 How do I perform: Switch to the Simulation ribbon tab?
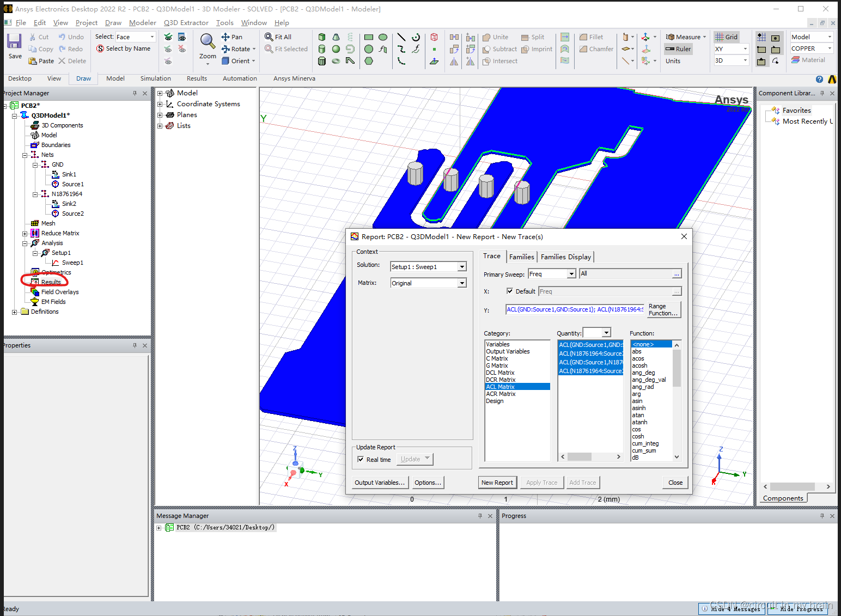[156, 78]
